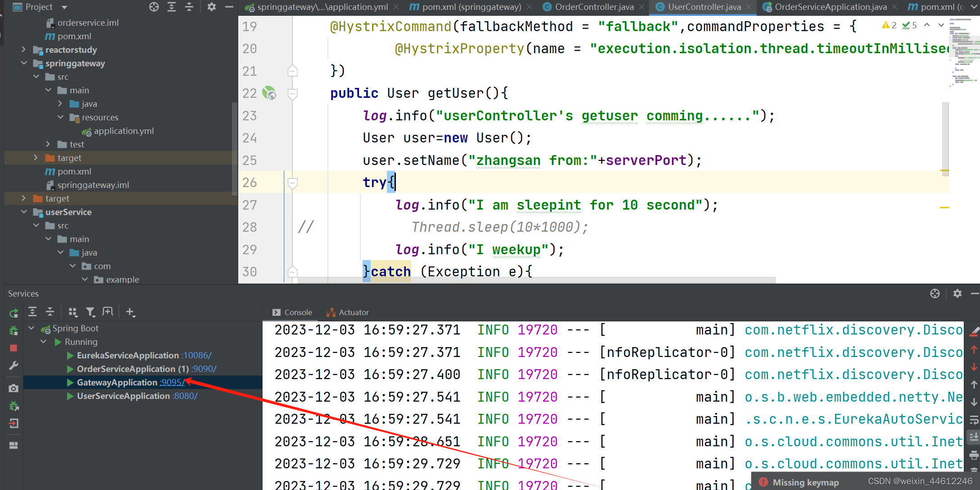Toggle code fold marker at line 22
The height and width of the screenshot is (490, 980).
292,94
